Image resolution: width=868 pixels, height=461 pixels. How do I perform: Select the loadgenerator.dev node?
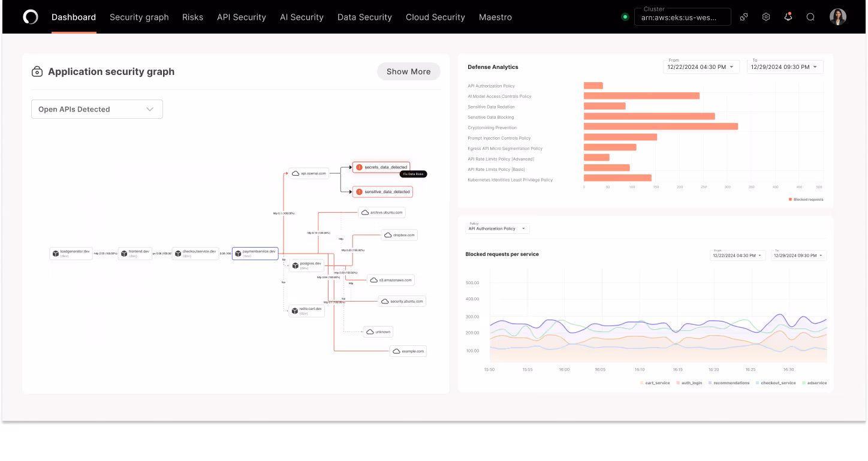pyautogui.click(x=71, y=253)
